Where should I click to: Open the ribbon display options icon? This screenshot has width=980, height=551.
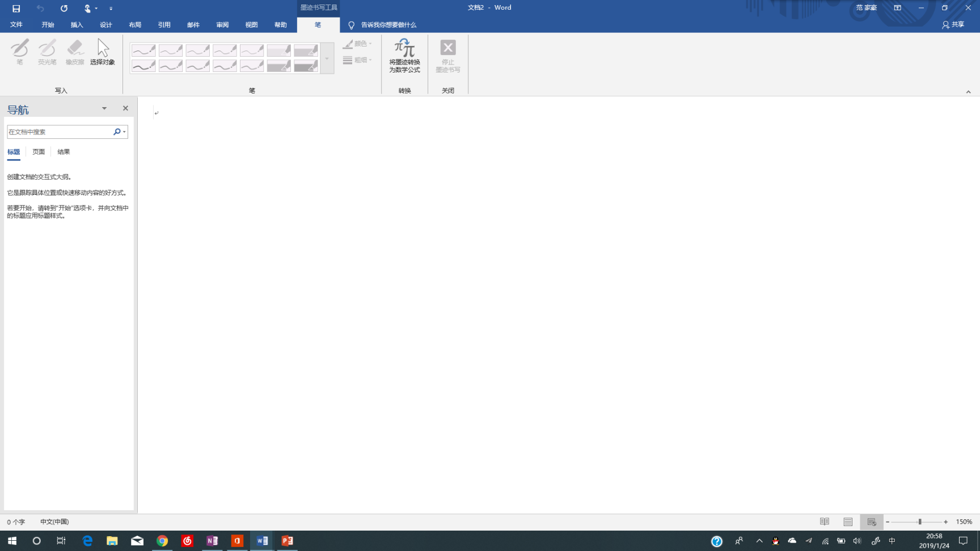897,8
